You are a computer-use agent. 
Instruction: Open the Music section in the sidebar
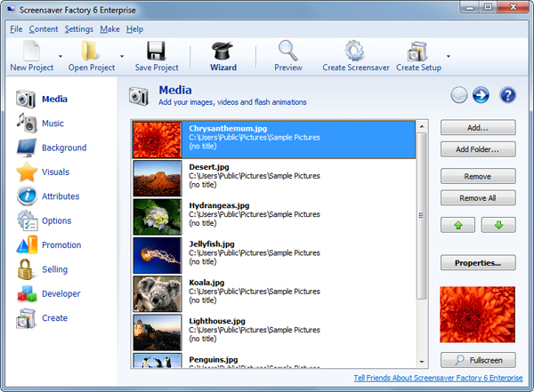click(x=27, y=124)
